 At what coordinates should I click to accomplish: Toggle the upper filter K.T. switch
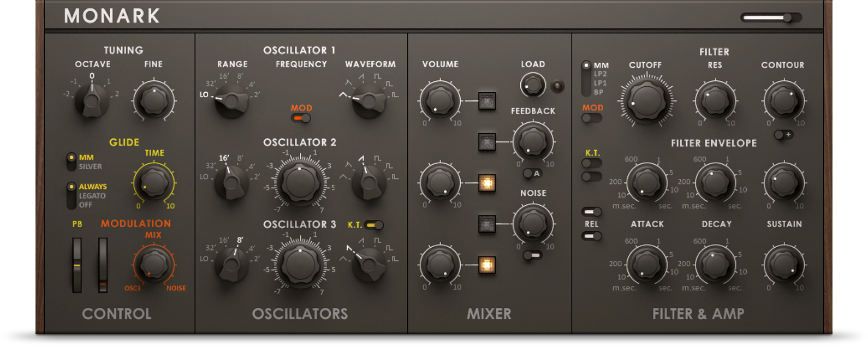(x=592, y=163)
